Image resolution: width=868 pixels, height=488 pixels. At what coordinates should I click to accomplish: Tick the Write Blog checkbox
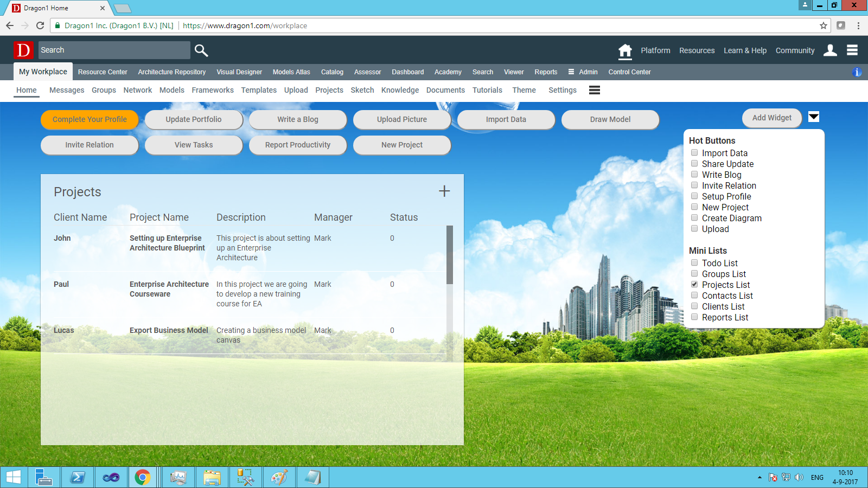[694, 175]
